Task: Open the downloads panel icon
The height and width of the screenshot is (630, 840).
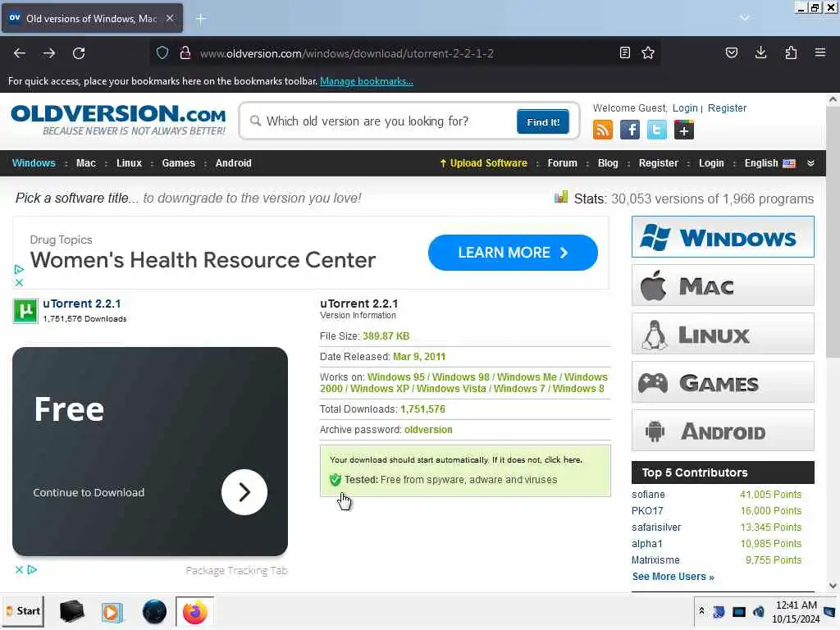Action: [x=760, y=52]
